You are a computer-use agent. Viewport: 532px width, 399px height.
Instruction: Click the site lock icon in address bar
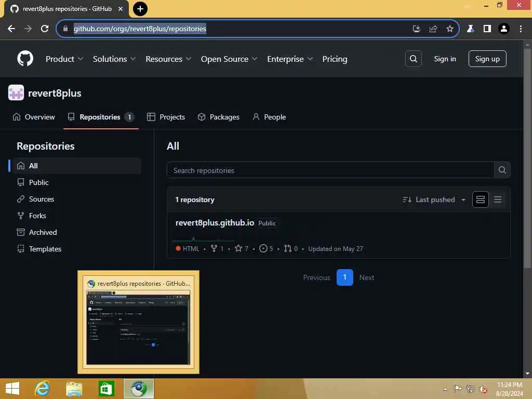65,29
